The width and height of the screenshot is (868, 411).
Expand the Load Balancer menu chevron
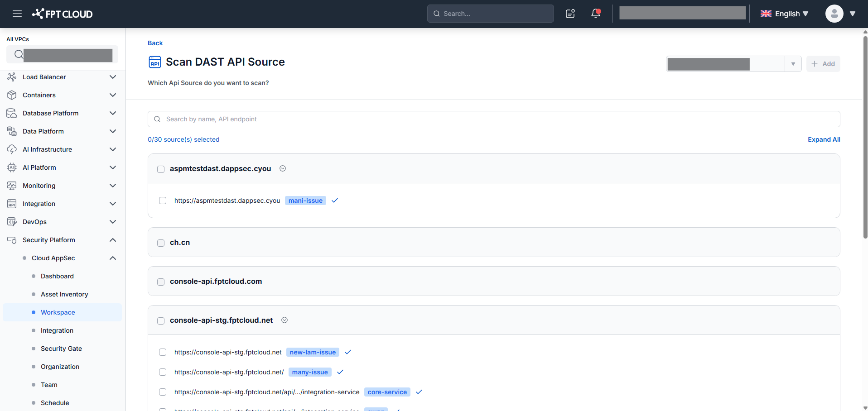click(x=113, y=77)
